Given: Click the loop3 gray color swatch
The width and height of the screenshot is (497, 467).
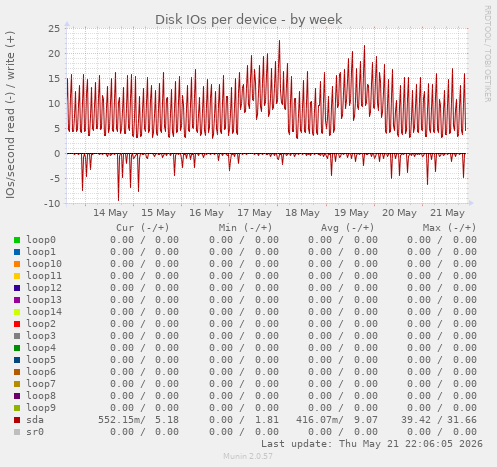Looking at the screenshot, I should pyautogui.click(x=17, y=336).
